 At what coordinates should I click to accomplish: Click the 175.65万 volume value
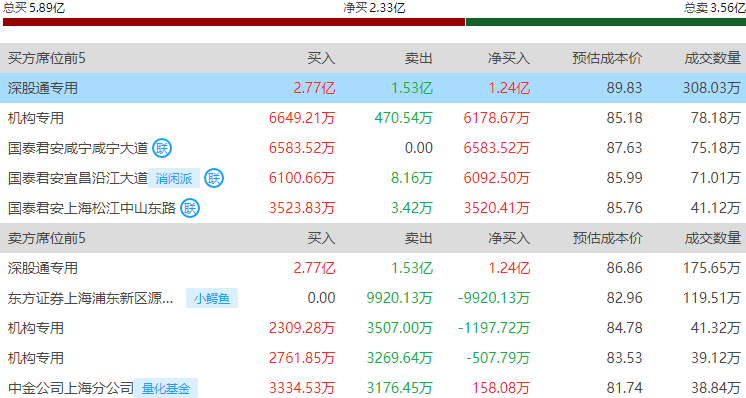coord(712,268)
